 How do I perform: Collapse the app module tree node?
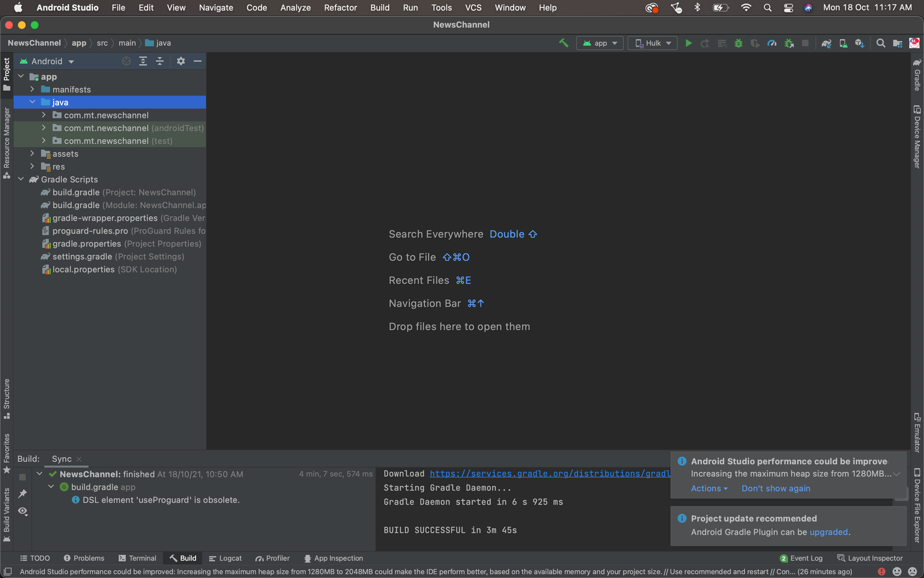pos(21,76)
